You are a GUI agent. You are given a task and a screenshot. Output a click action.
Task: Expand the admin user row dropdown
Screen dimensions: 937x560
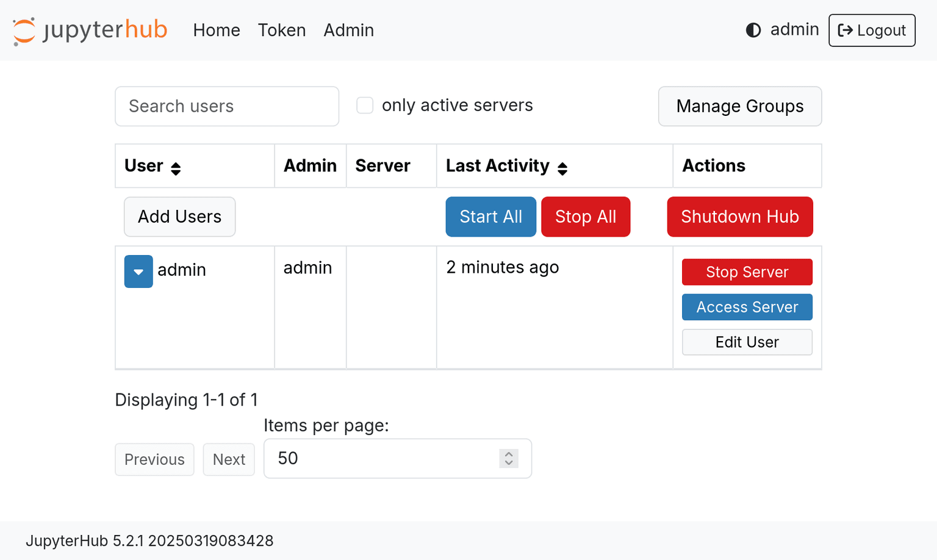point(138,271)
